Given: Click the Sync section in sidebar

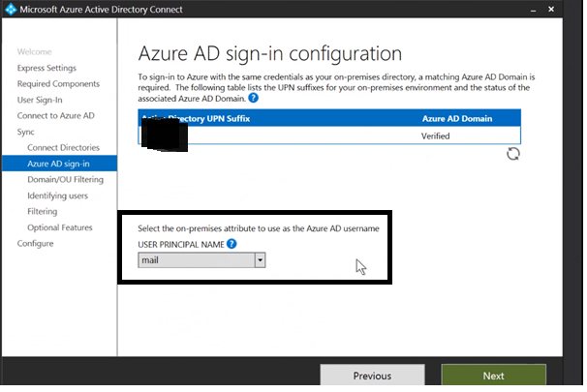Looking at the screenshot, I should pyautogui.click(x=26, y=132).
